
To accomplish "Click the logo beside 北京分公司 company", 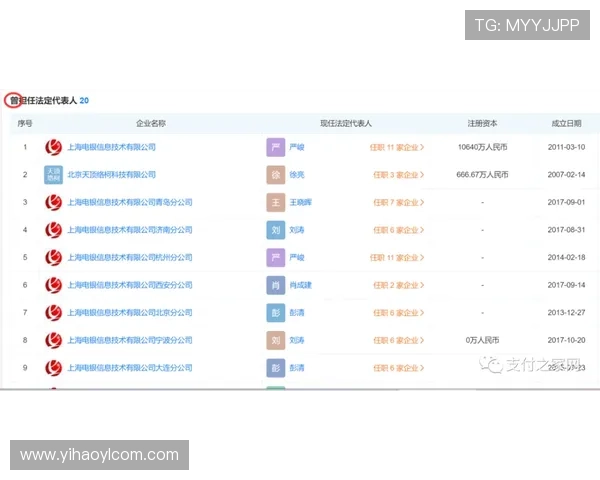I will (x=53, y=313).
